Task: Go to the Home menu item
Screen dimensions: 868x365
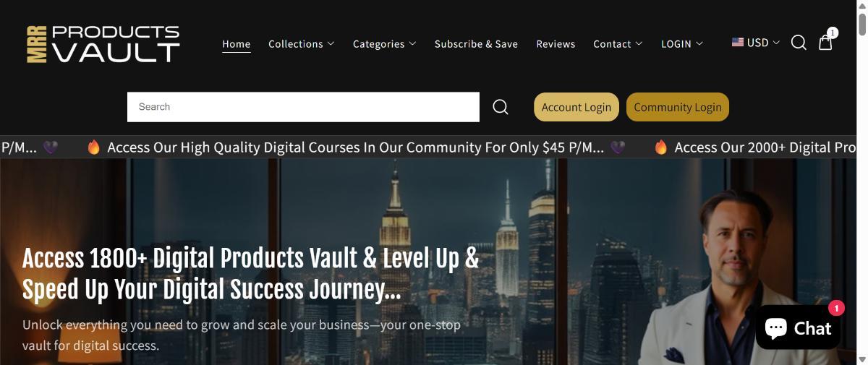Action: pyautogui.click(x=237, y=44)
